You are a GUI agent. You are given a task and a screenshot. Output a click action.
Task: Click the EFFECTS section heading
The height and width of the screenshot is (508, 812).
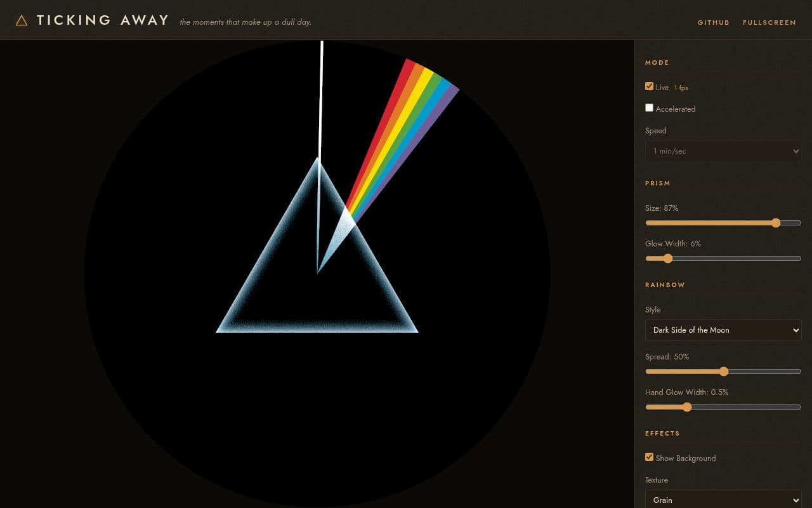[x=662, y=434]
